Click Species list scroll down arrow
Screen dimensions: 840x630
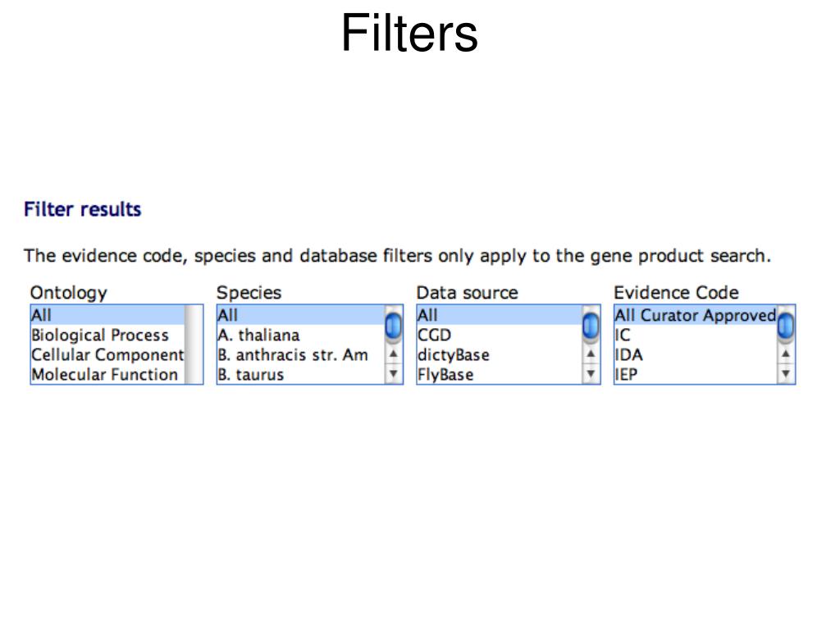[393, 373]
